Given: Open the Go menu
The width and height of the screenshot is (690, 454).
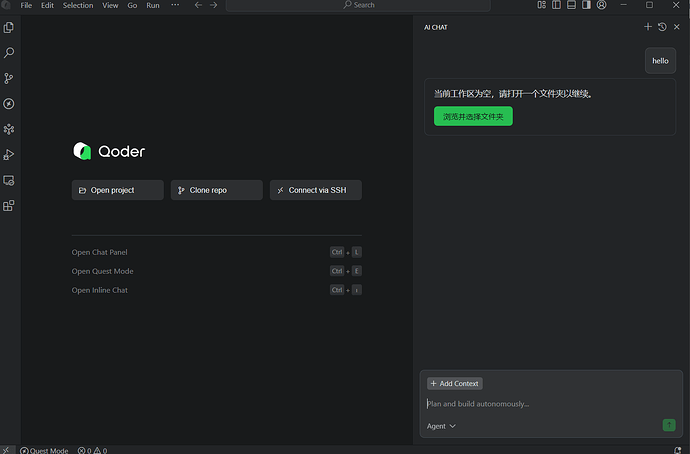Looking at the screenshot, I should pos(132,5).
